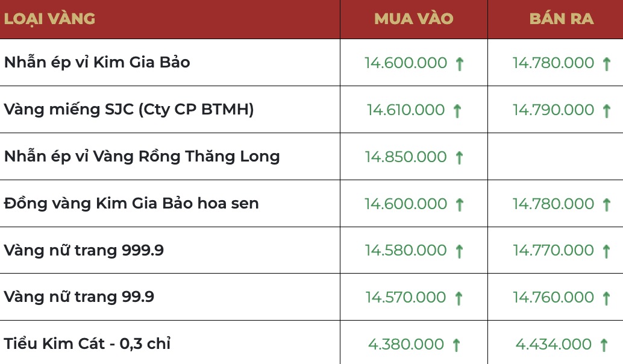Viewport: 623px width, 364px height.
Task: Click up arrow beside Nhẫn ép vỉ Kim Gia Bảo sell price
Action: coord(607,63)
